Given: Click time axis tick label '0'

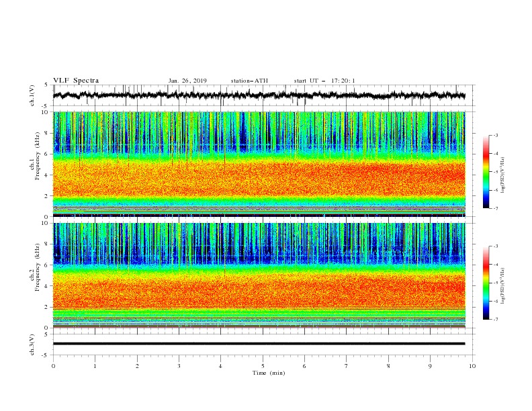Looking at the screenshot, I should [53, 366].
